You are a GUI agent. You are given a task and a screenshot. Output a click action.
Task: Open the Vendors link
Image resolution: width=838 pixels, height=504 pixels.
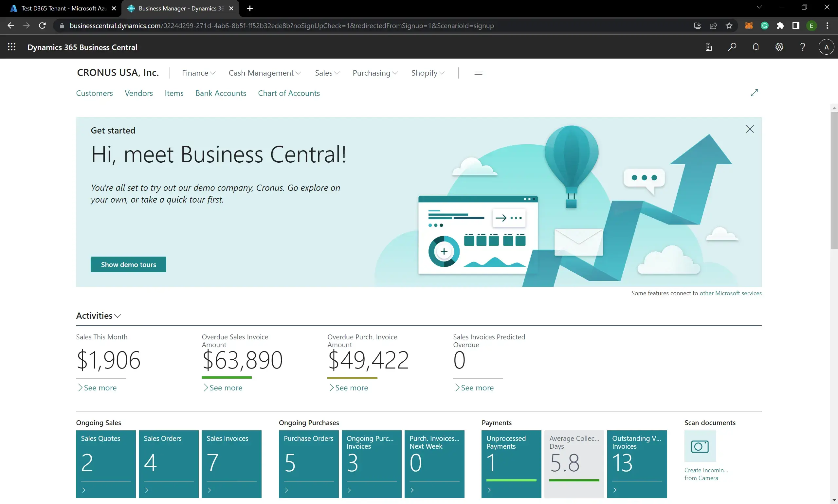click(x=138, y=93)
